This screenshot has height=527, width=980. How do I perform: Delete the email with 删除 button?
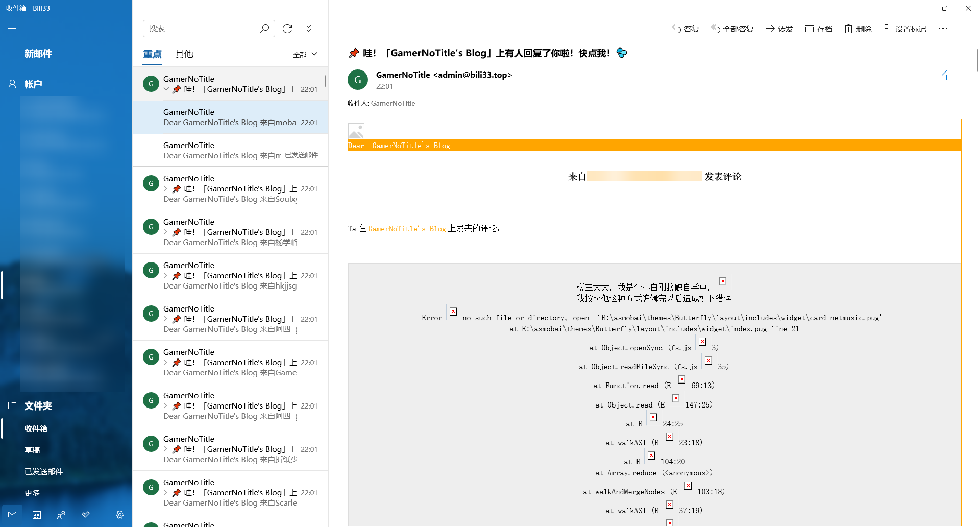coord(858,29)
